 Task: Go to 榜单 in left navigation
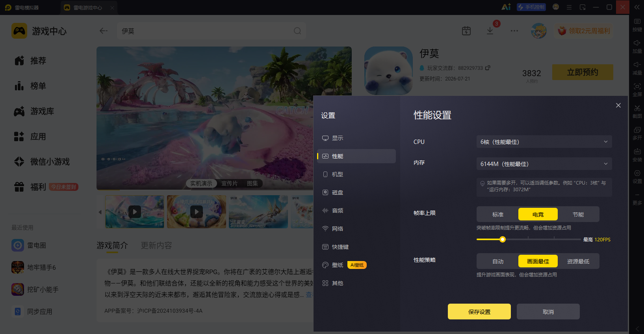click(x=30, y=86)
